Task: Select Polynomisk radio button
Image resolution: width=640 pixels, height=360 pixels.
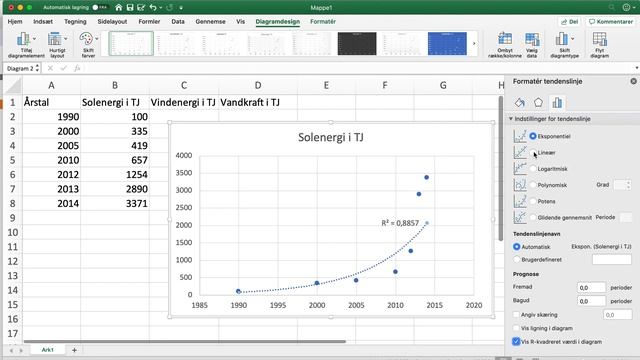Action: (533, 185)
